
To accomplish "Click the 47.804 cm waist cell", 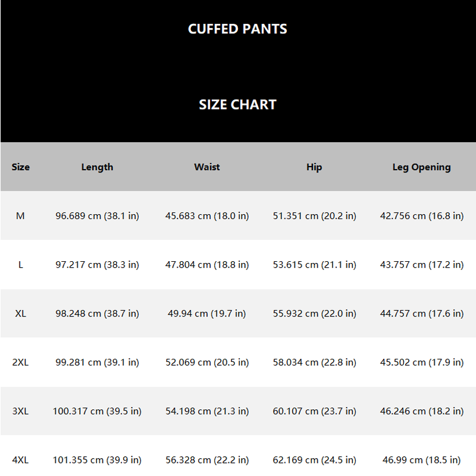I will (207, 265).
